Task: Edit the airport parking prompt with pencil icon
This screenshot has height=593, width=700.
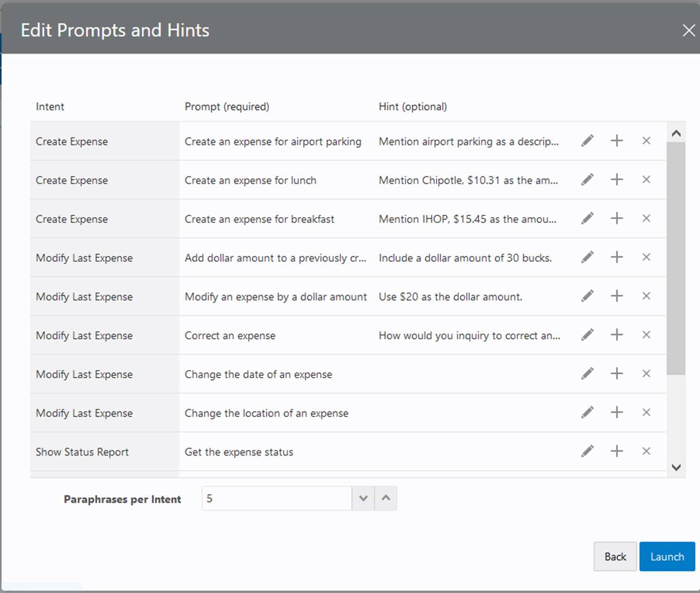Action: pyautogui.click(x=588, y=140)
